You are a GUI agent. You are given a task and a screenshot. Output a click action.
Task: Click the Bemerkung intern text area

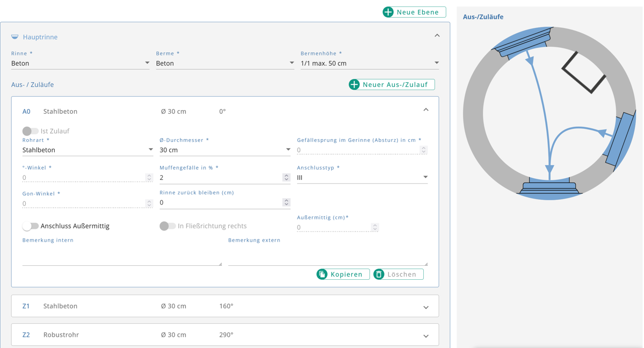122,256
